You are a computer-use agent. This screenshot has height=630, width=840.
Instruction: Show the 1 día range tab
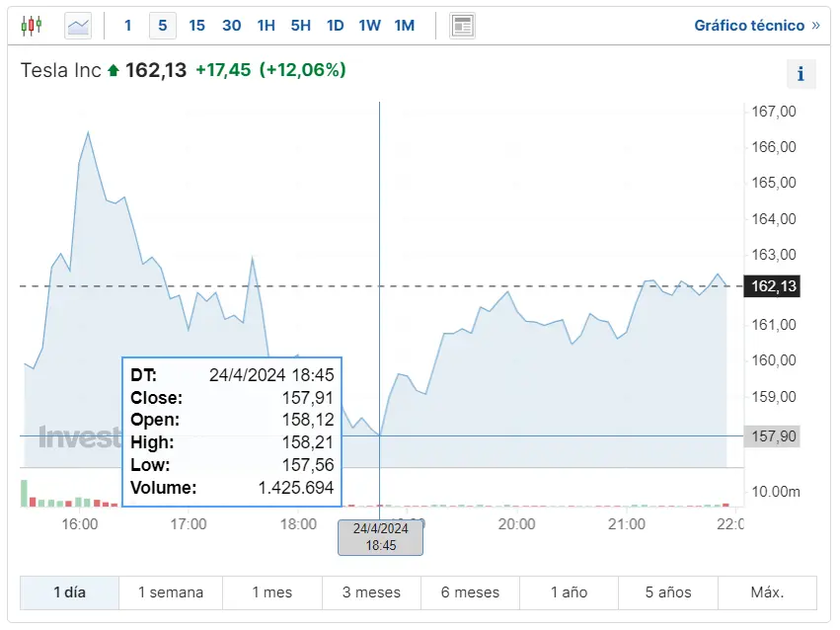click(x=69, y=592)
